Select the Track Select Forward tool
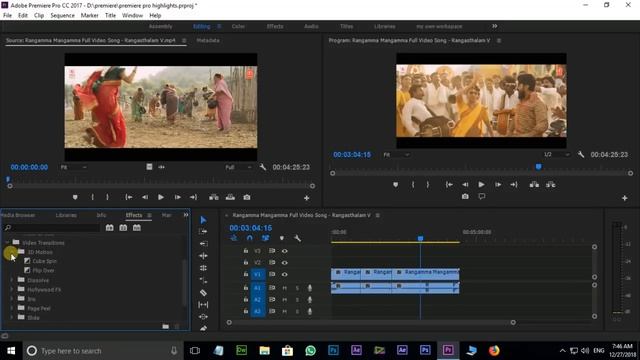The height and width of the screenshot is (360, 640). click(x=203, y=231)
